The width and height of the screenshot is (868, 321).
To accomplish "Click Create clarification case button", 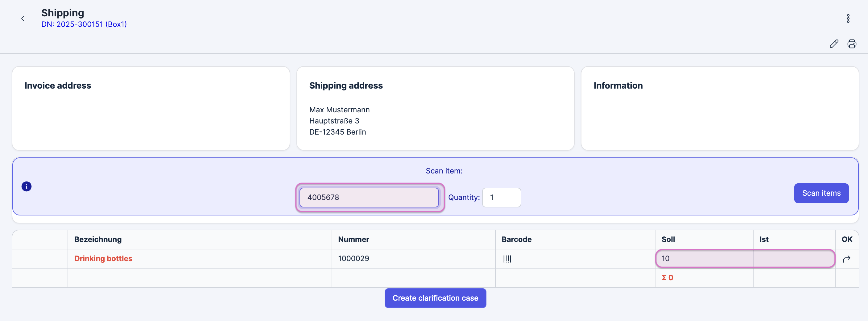I will 435,298.
